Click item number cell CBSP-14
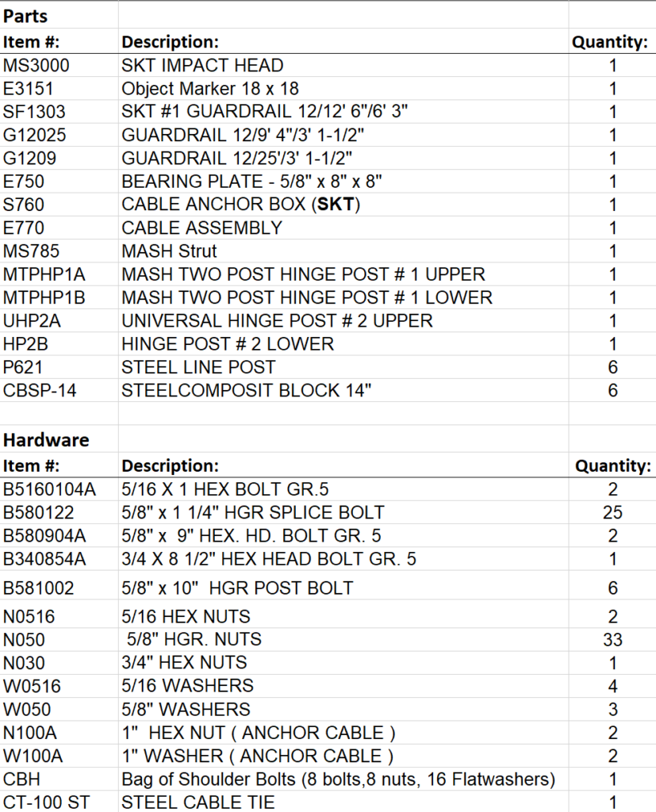The width and height of the screenshot is (656, 812). [x=40, y=390]
